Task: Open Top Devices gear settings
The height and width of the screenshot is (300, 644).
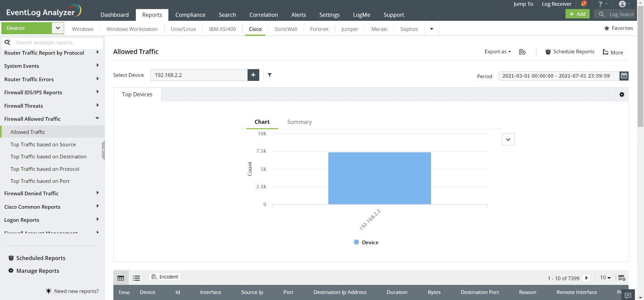Action: (x=622, y=95)
